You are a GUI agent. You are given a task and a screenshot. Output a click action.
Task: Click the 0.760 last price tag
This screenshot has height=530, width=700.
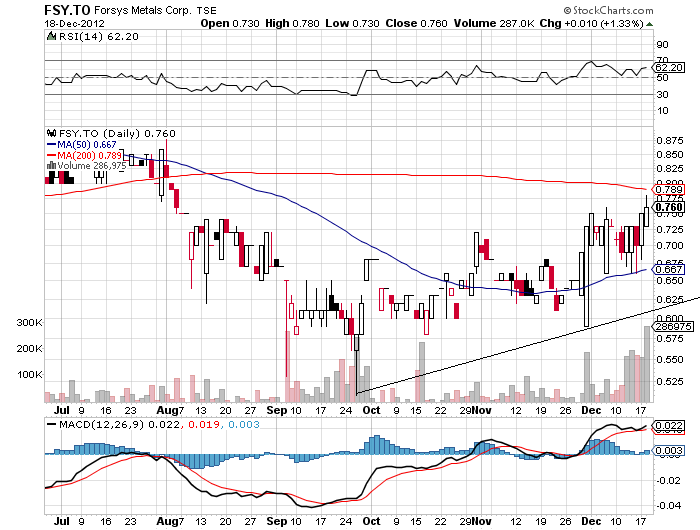pyautogui.click(x=668, y=207)
